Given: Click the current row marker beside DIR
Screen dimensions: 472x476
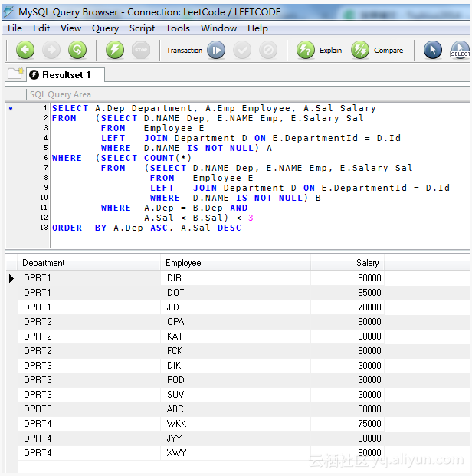Looking at the screenshot, I should [11, 278].
